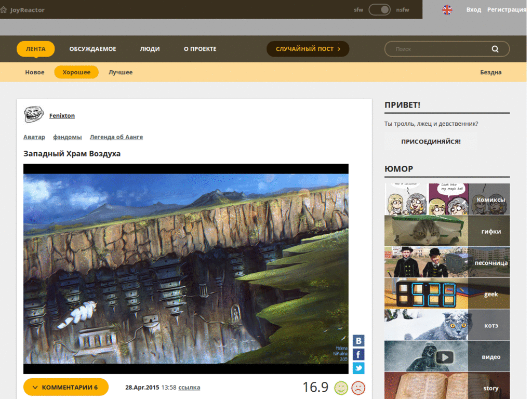Open the ссылка permalink

[x=189, y=387]
